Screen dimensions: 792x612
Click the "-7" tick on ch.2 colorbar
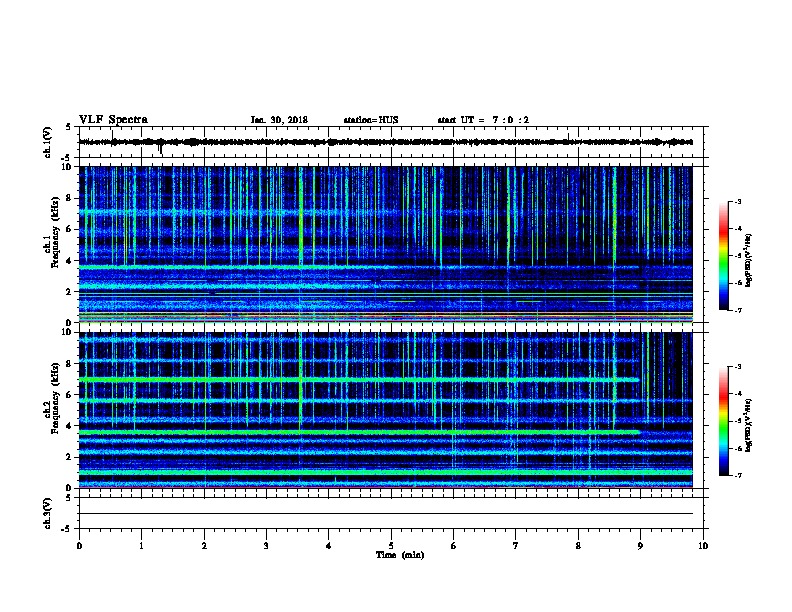coord(737,476)
